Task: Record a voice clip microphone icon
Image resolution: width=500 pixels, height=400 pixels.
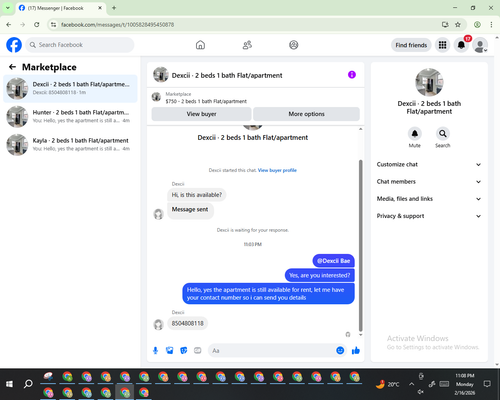Action: 155,350
